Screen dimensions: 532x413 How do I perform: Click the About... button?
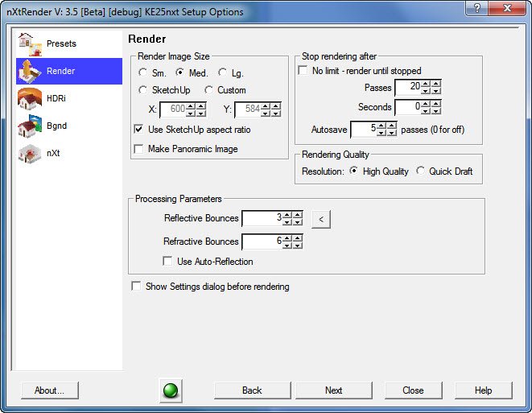(x=50, y=390)
